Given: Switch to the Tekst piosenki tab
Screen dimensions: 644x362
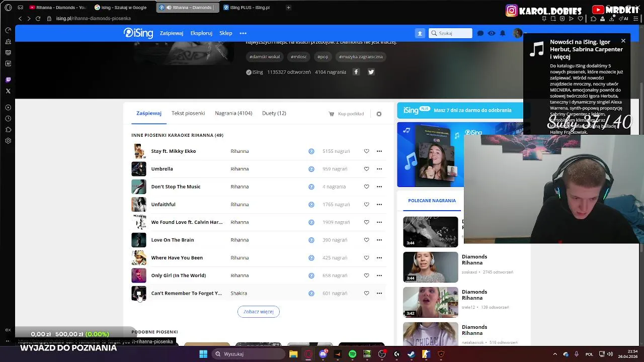Looking at the screenshot, I should 188,113.
